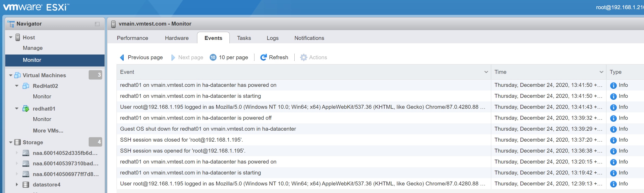Switch to the Performance tab
644x193 pixels.
(132, 38)
